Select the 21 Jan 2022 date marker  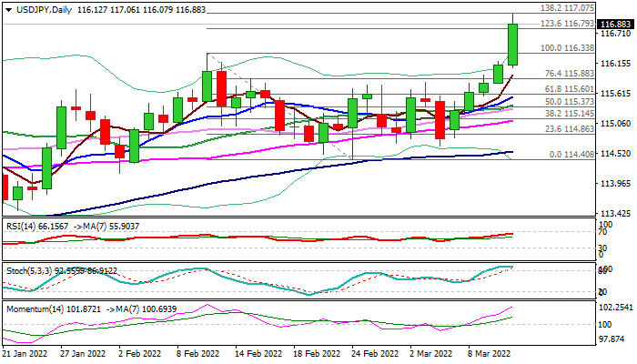pos(25,353)
